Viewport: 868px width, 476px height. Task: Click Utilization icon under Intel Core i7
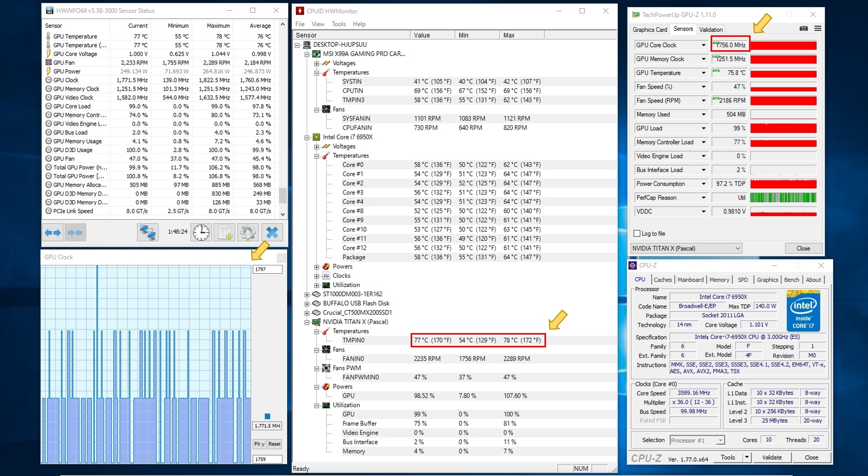click(x=326, y=285)
